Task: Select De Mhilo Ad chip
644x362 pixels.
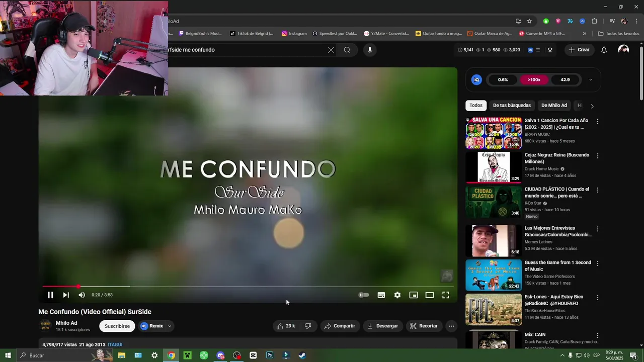Action: tap(554, 106)
